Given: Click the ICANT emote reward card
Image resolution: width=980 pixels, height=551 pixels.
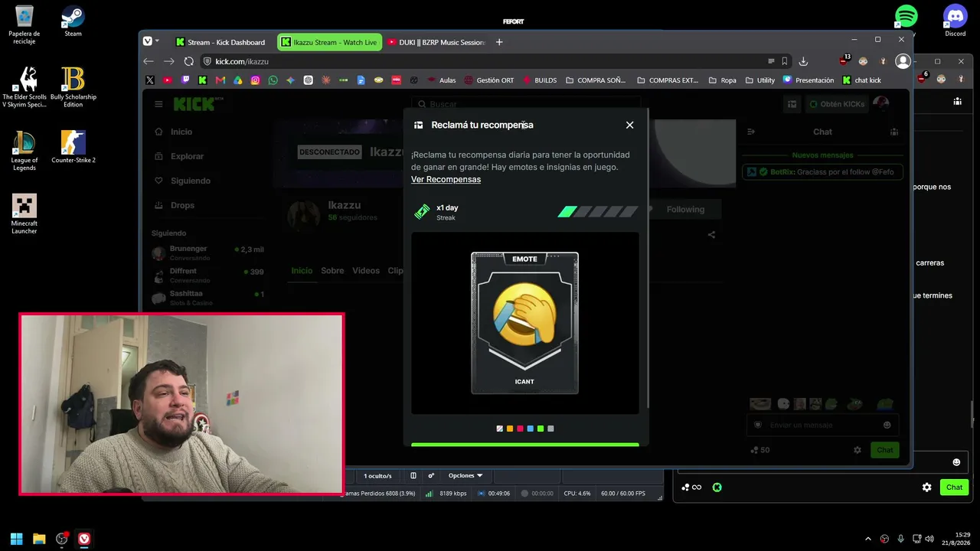Looking at the screenshot, I should click(524, 323).
